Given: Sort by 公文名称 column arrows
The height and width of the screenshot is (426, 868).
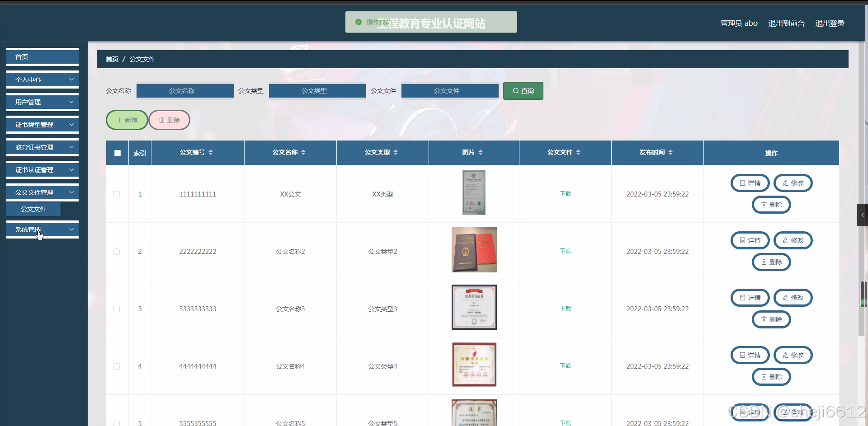Looking at the screenshot, I should point(303,152).
